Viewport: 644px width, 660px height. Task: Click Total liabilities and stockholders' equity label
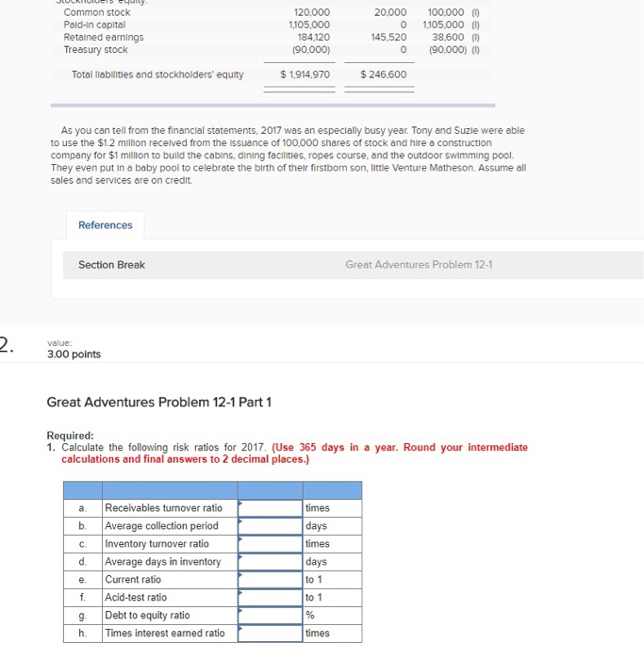pos(157,74)
